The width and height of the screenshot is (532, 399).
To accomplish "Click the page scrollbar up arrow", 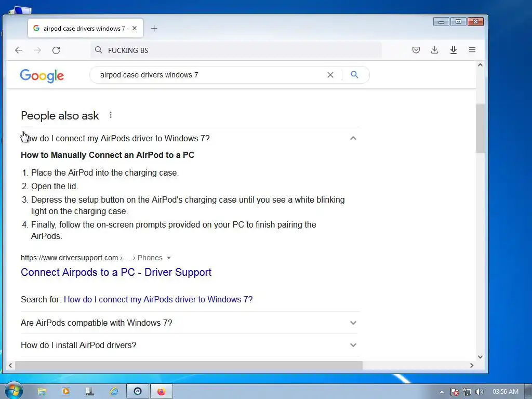I will [480, 65].
